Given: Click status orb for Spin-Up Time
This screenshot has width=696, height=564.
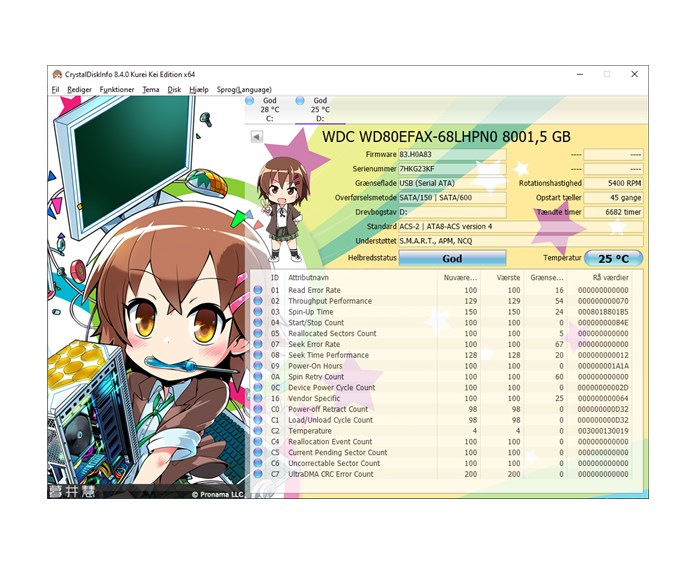Looking at the screenshot, I should (x=258, y=312).
